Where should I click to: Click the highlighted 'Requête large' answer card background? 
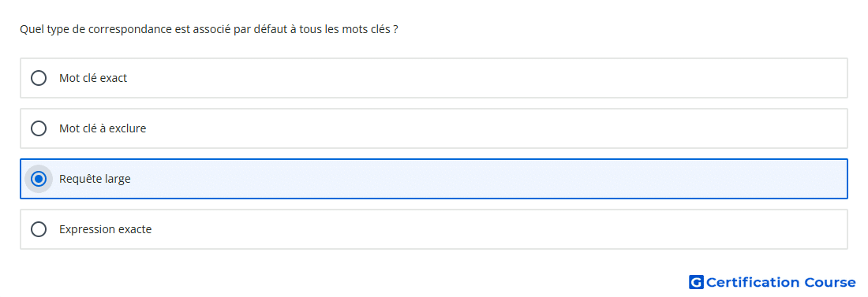[487, 179]
